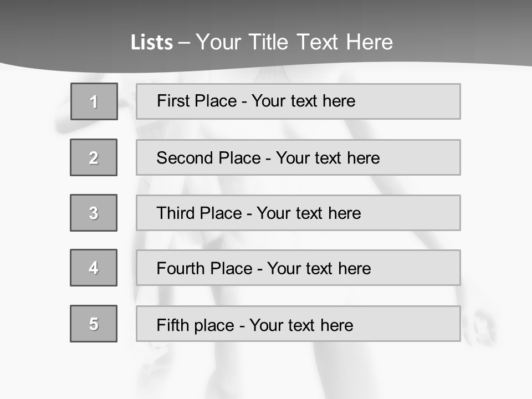Screen dimensions: 532x399
Task: Select the number 2 box
Action: pyautogui.click(x=94, y=157)
